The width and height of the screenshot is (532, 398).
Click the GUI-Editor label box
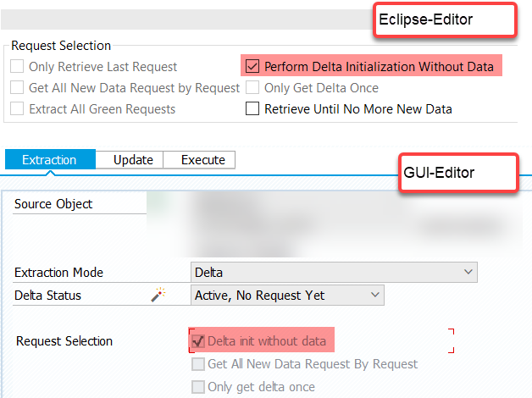(458, 173)
